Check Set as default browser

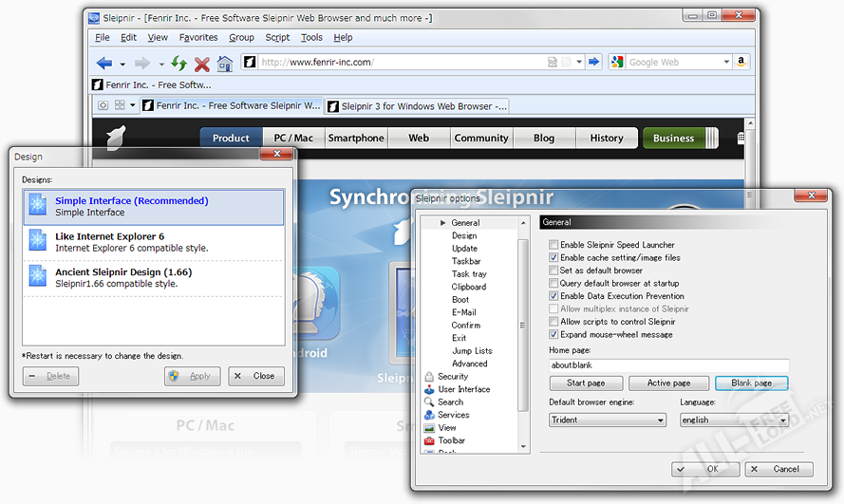[x=553, y=271]
